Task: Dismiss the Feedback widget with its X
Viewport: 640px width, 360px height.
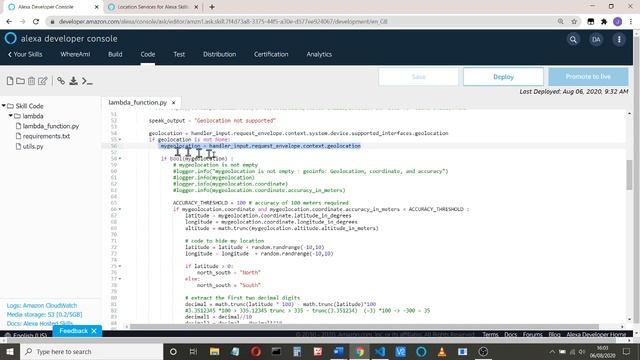Action: pyautogui.click(x=94, y=331)
